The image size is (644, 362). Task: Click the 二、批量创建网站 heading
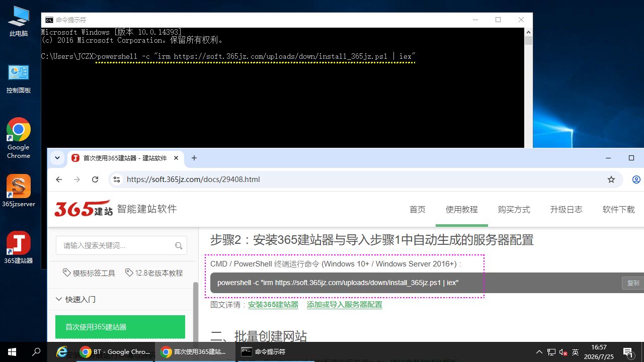click(259, 336)
